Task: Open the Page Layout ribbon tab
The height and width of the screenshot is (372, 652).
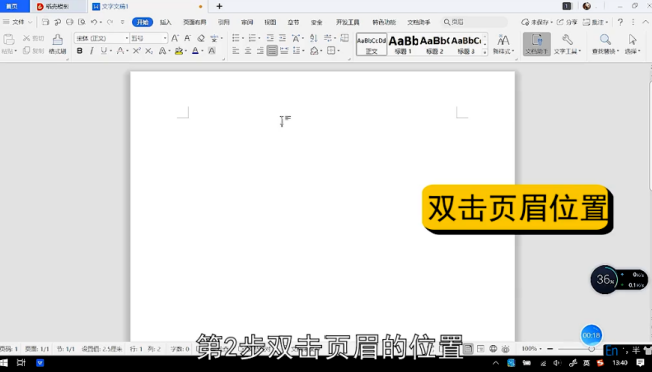Action: click(195, 22)
